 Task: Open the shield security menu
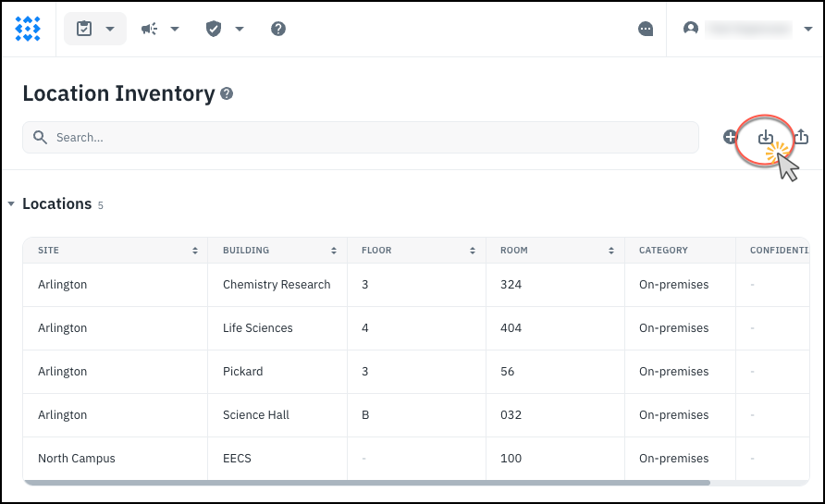224,29
